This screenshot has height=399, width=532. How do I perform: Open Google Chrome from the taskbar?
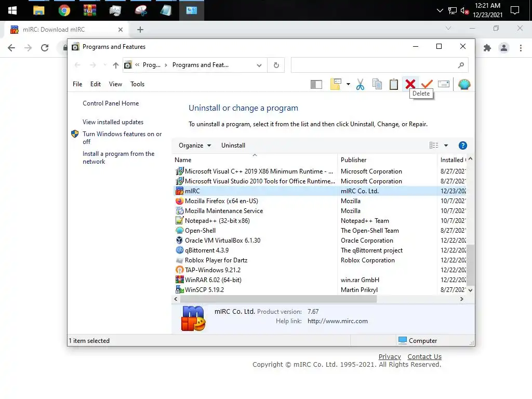click(x=64, y=10)
